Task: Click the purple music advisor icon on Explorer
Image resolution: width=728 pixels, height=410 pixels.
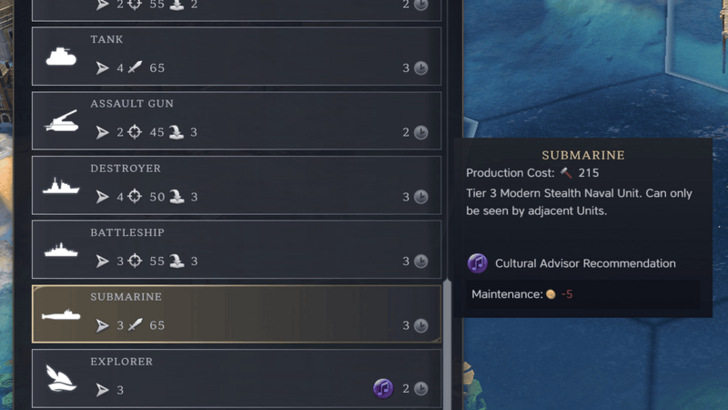Action: [383, 388]
